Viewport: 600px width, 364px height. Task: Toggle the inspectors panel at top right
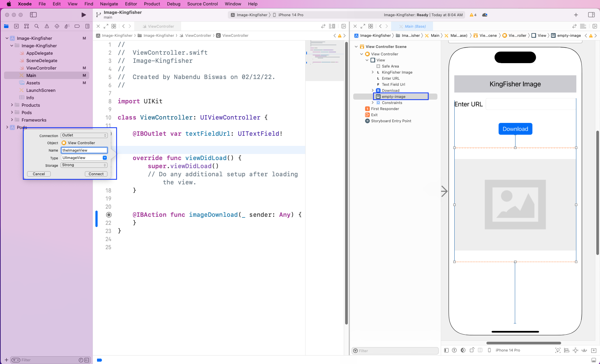point(591,15)
